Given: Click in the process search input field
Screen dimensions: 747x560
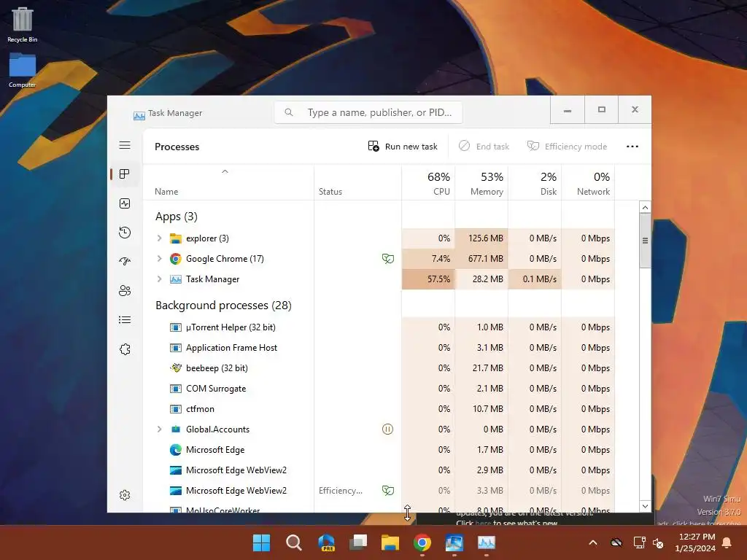Looking at the screenshot, I should (368, 112).
